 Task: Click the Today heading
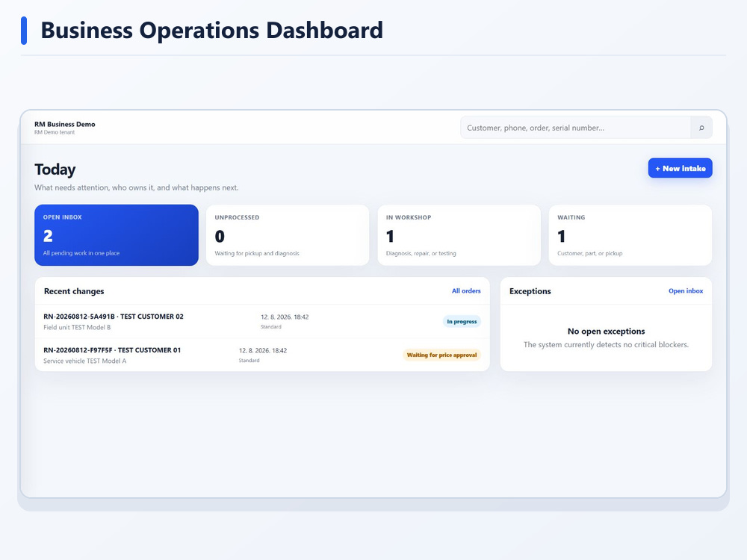55,169
